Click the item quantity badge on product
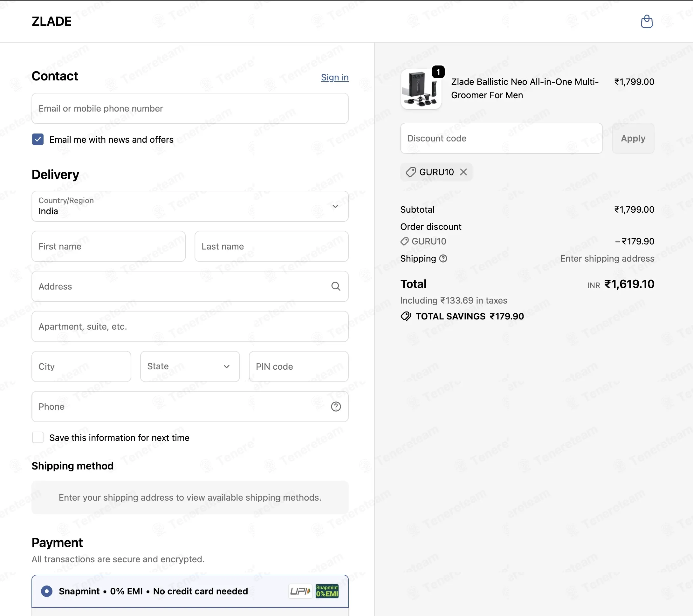This screenshot has width=693, height=616. (438, 72)
